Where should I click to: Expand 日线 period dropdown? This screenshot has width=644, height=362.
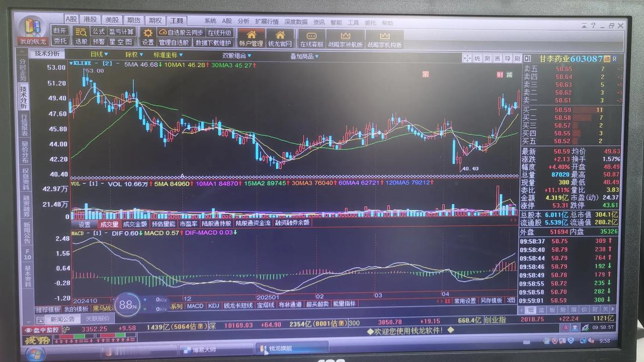[99, 54]
